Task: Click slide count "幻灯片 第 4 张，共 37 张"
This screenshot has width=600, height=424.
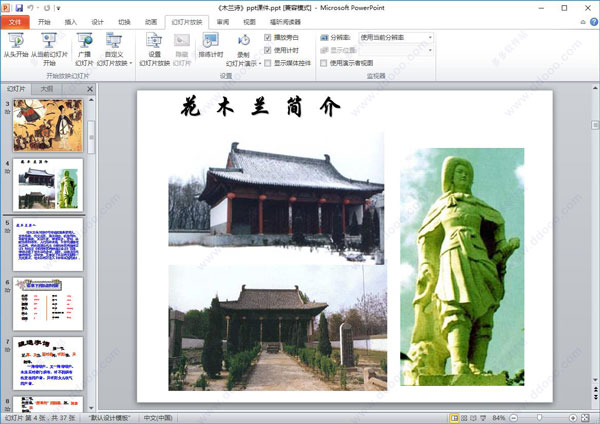Action: tap(40, 418)
